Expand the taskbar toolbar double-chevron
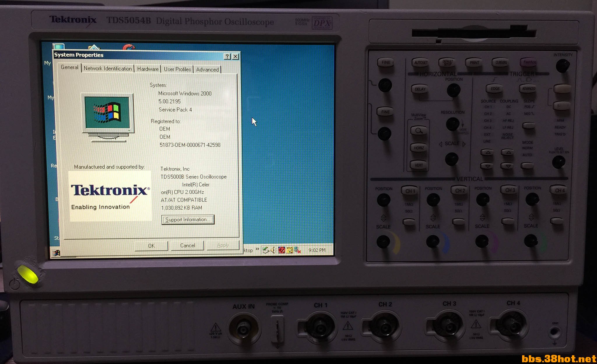 click(x=257, y=249)
